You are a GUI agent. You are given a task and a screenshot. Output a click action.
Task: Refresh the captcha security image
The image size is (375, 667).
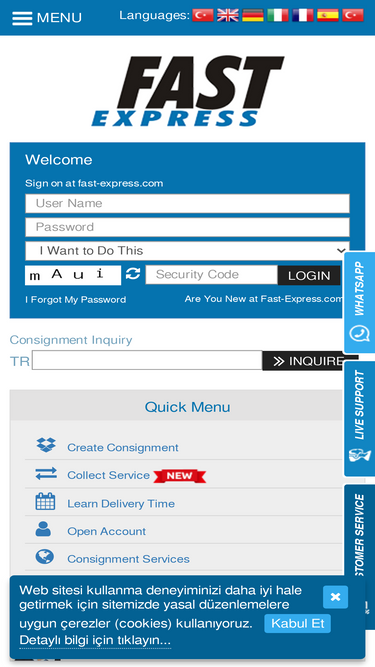[x=133, y=274]
